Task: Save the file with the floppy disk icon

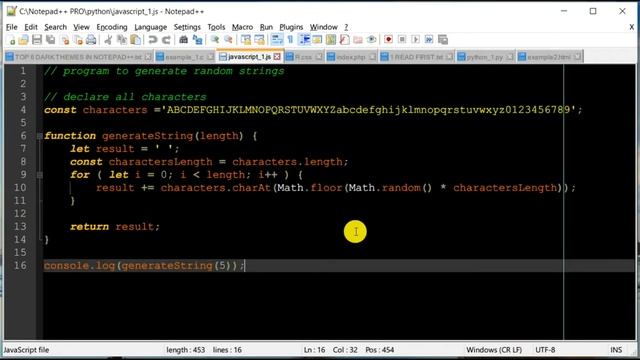Action: point(37,40)
